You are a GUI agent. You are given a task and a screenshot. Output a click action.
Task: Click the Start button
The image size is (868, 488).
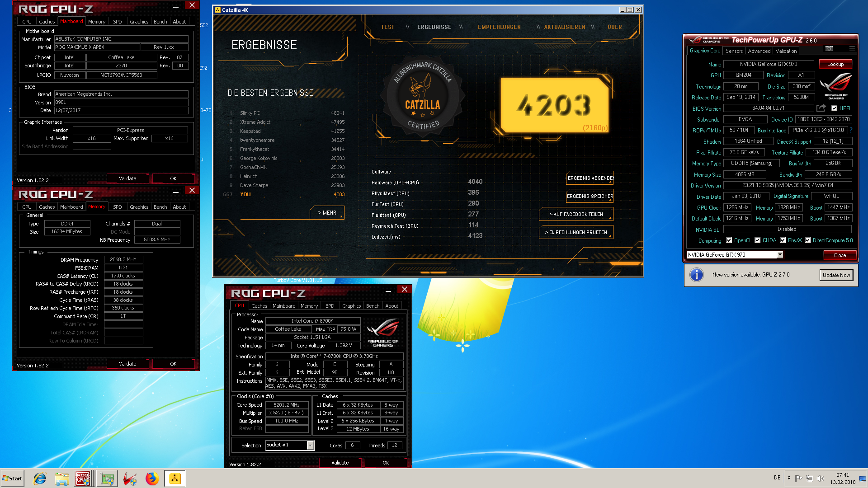click(12, 479)
